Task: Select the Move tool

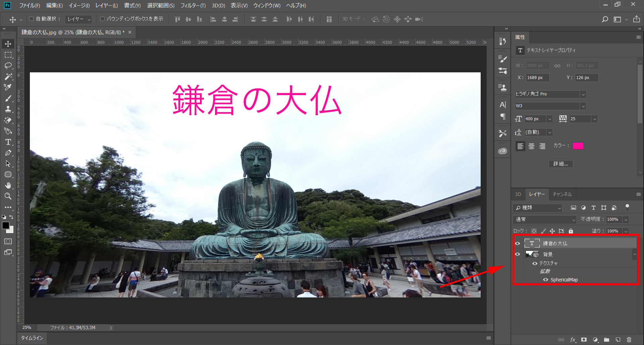Action: tap(8, 44)
